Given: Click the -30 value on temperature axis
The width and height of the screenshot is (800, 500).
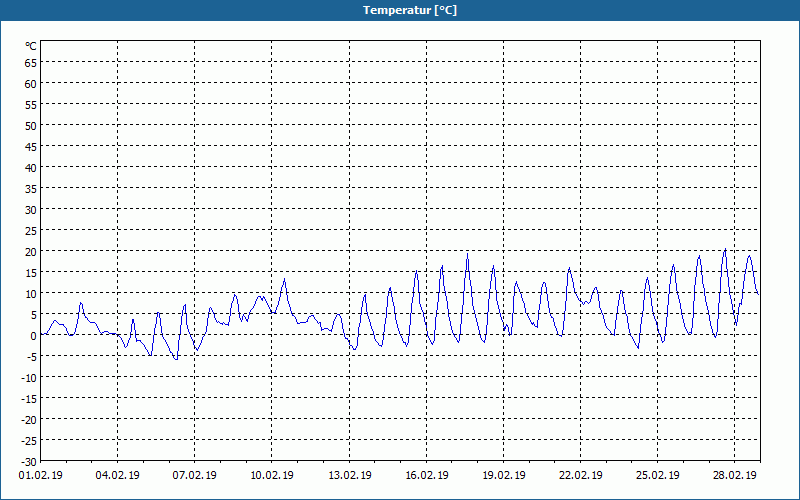Looking at the screenshot, I should (29, 462).
